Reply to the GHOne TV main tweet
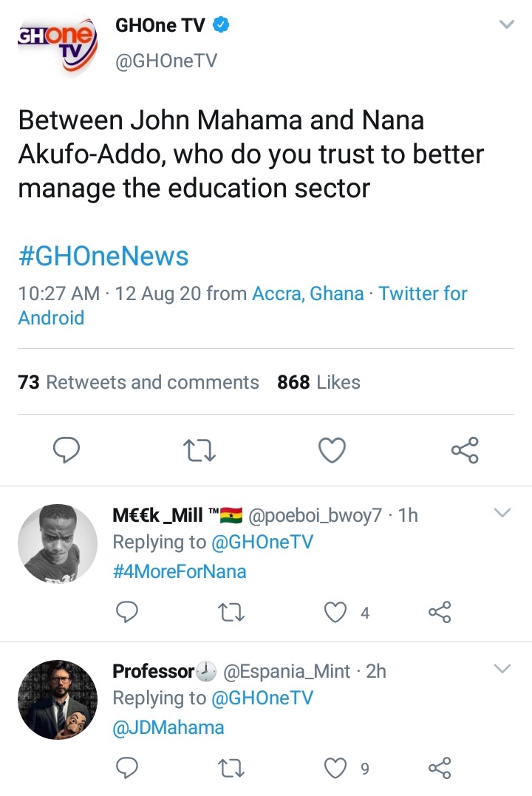The width and height of the screenshot is (532, 796). click(66, 449)
